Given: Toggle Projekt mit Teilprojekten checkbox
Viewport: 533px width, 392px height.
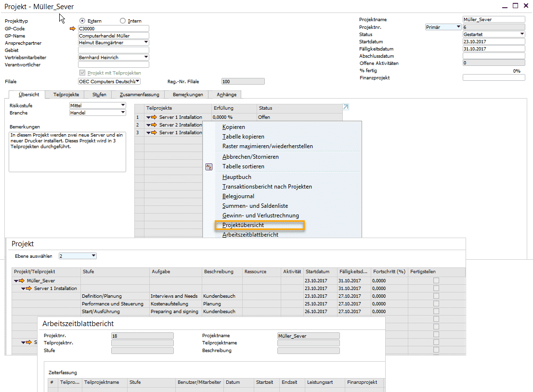Looking at the screenshot, I should pos(82,73).
